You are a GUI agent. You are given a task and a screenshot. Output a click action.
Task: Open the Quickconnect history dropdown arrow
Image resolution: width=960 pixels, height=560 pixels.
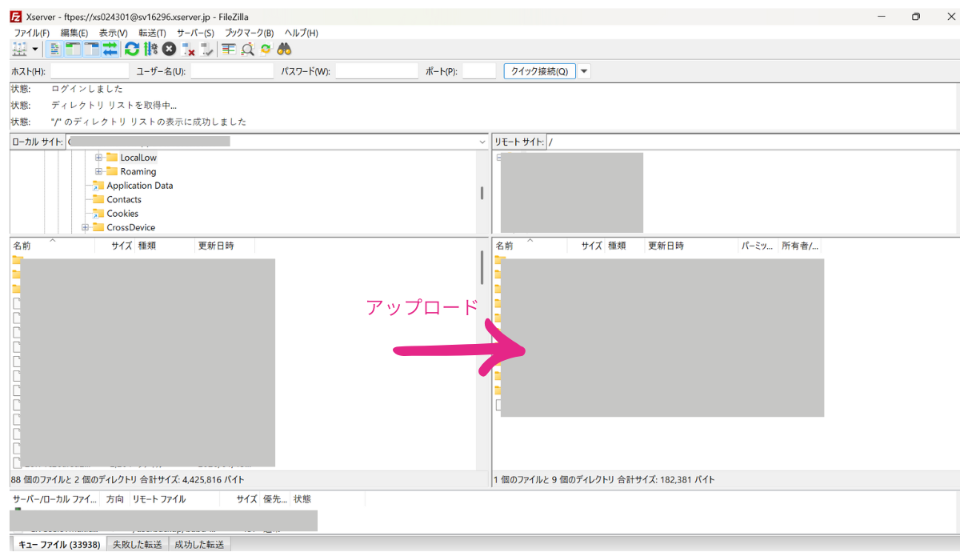click(x=584, y=71)
